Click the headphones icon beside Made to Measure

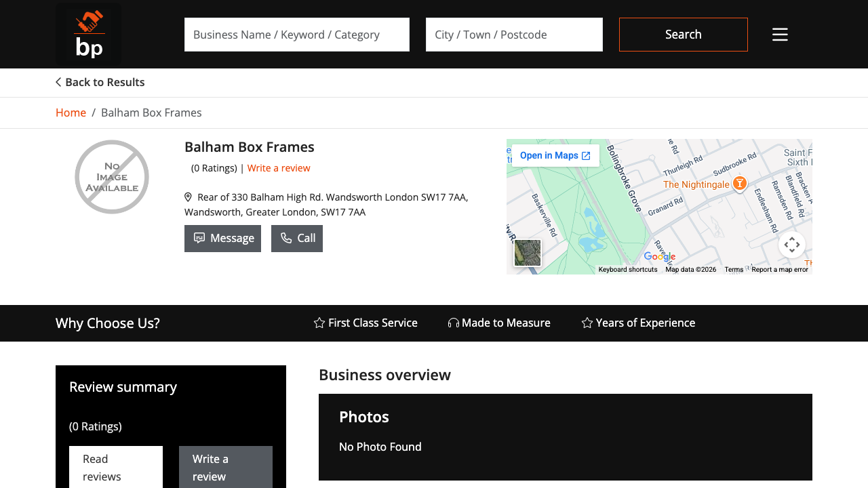453,323
